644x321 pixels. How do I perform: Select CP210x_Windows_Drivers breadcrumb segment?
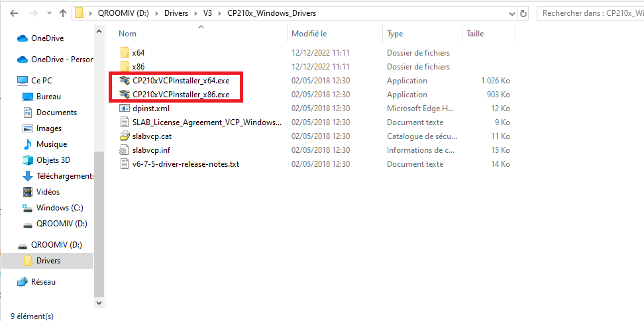click(272, 13)
